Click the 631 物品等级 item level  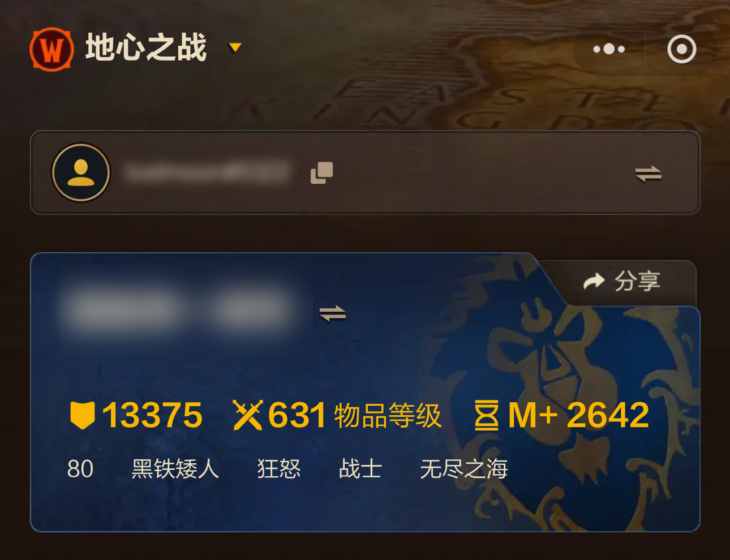(354, 415)
